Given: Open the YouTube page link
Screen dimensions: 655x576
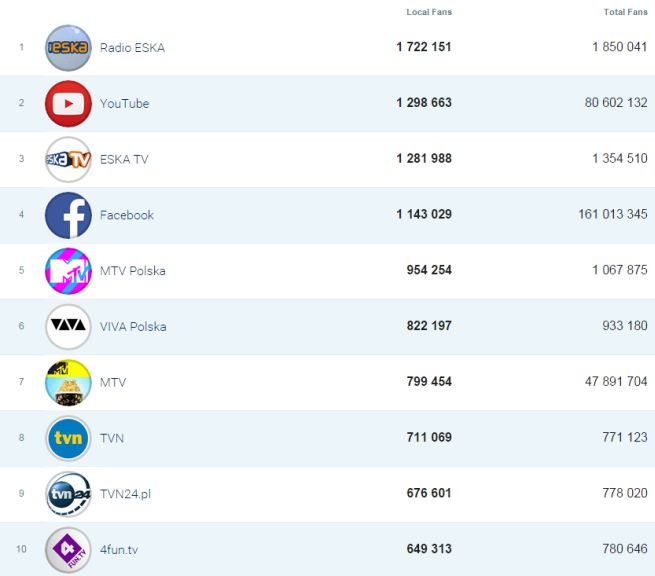Looking at the screenshot, I should click(x=124, y=104).
